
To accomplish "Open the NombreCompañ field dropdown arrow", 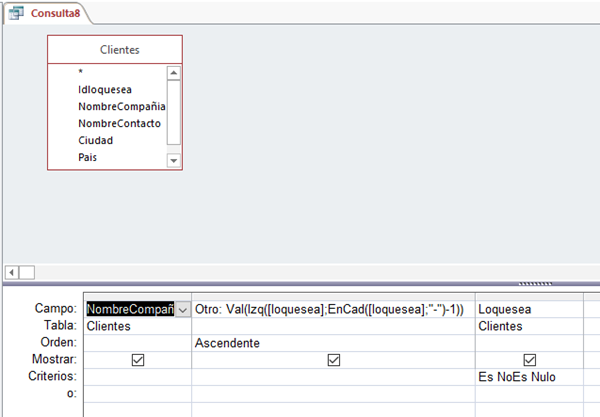I will [x=183, y=309].
